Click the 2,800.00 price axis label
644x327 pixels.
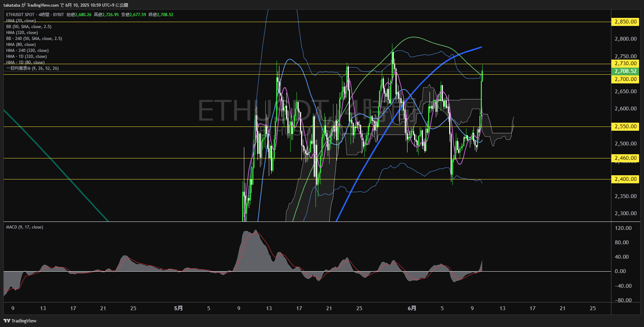[626, 39]
